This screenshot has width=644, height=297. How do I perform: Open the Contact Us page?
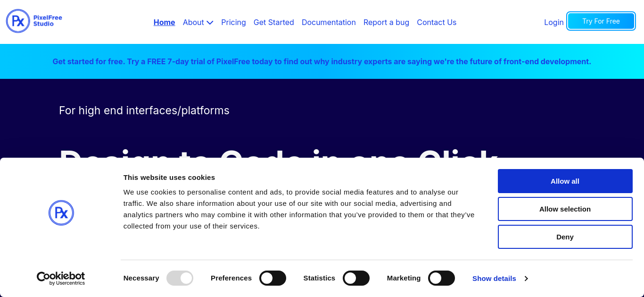click(437, 22)
